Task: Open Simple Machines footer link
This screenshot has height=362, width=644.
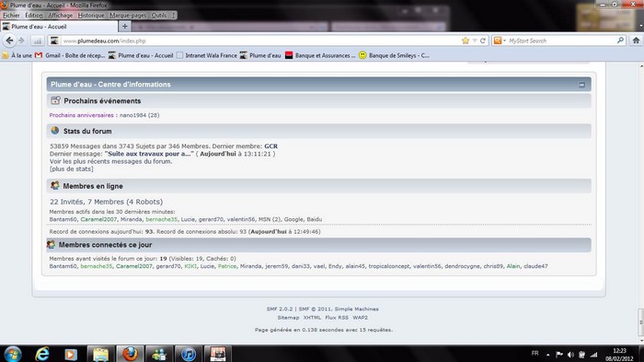Action: (x=357, y=309)
